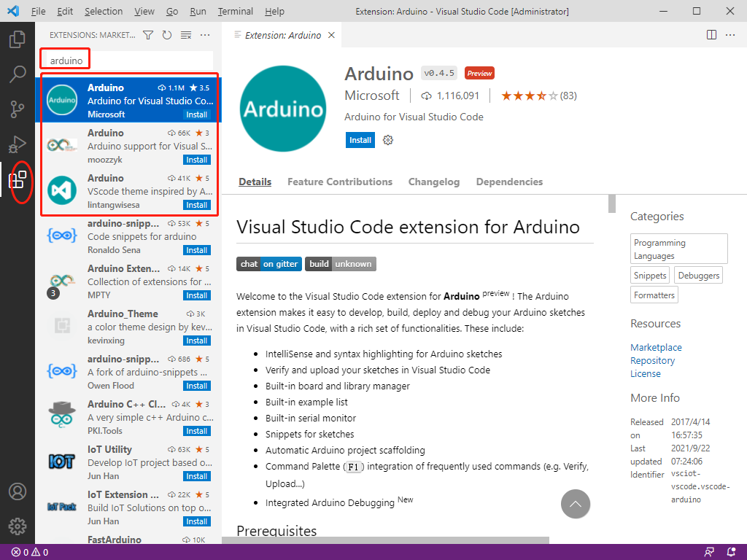Open the Search view

18,74
